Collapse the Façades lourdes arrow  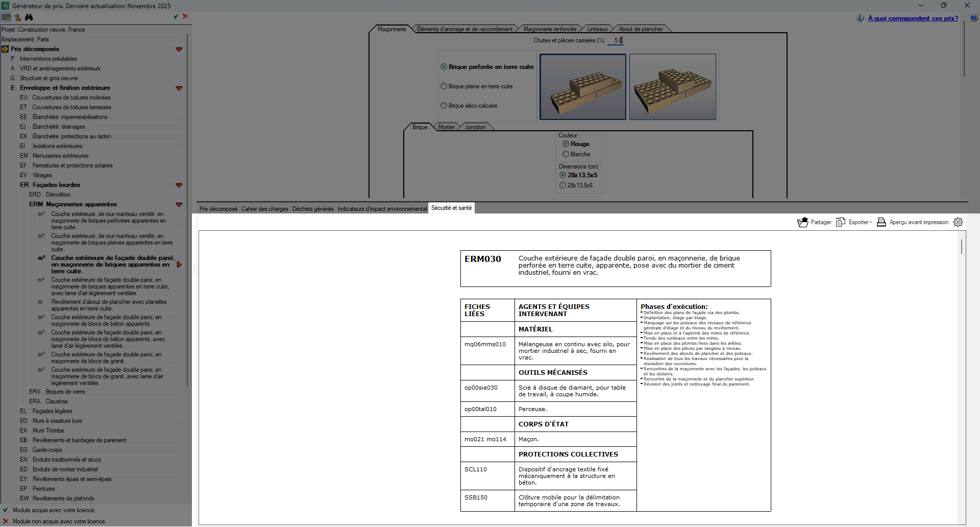point(179,185)
